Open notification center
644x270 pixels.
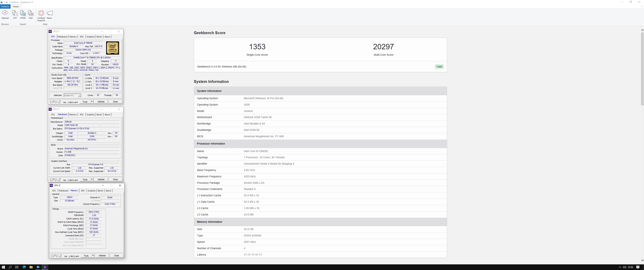[638, 267]
